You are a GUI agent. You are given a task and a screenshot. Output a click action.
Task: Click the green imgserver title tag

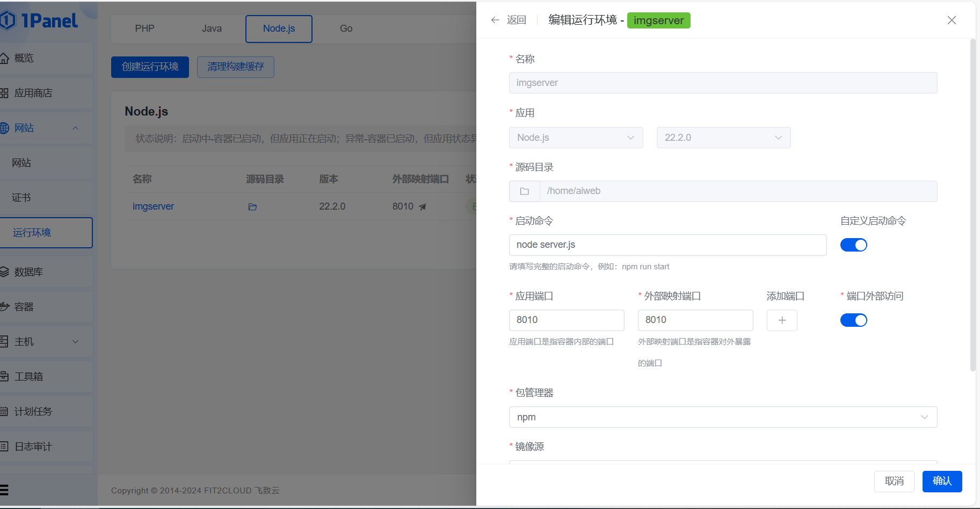pos(658,20)
